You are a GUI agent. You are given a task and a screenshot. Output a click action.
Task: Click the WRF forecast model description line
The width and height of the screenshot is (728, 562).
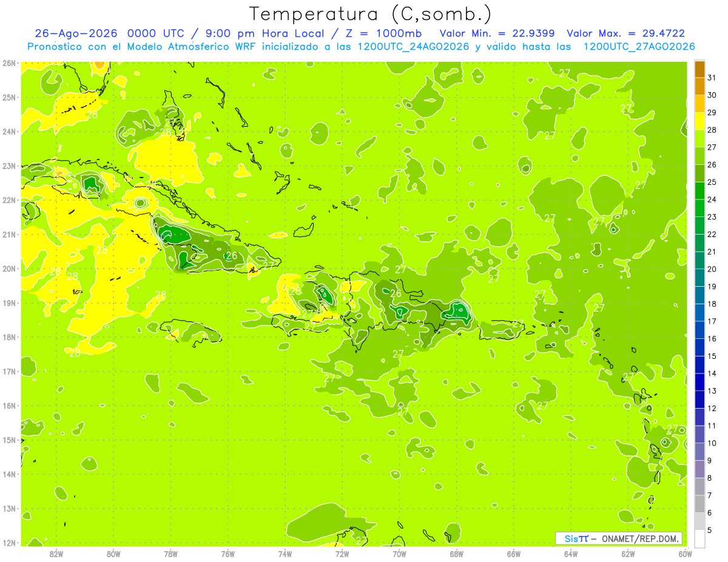[361, 47]
